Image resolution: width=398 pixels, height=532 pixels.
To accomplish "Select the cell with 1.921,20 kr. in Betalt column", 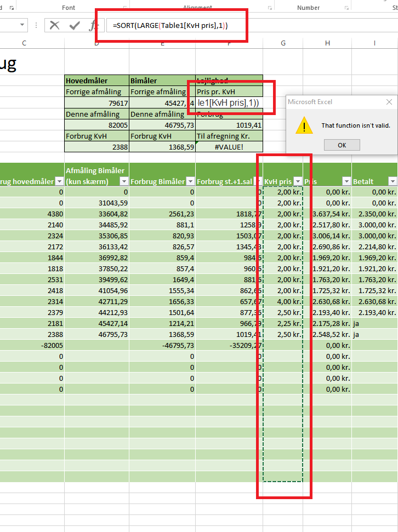I will point(374,268).
